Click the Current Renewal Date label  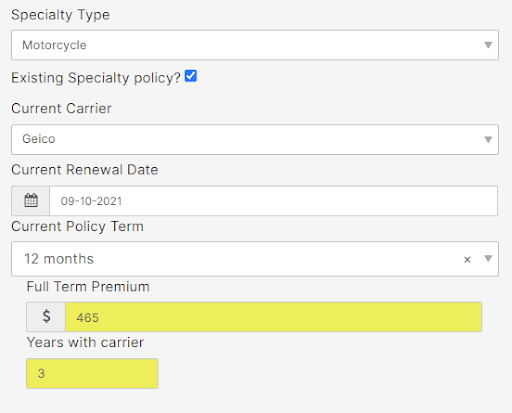(85, 170)
